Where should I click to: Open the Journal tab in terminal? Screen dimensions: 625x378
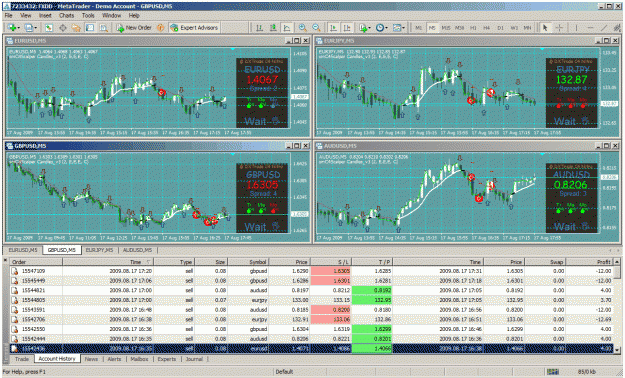point(194,359)
